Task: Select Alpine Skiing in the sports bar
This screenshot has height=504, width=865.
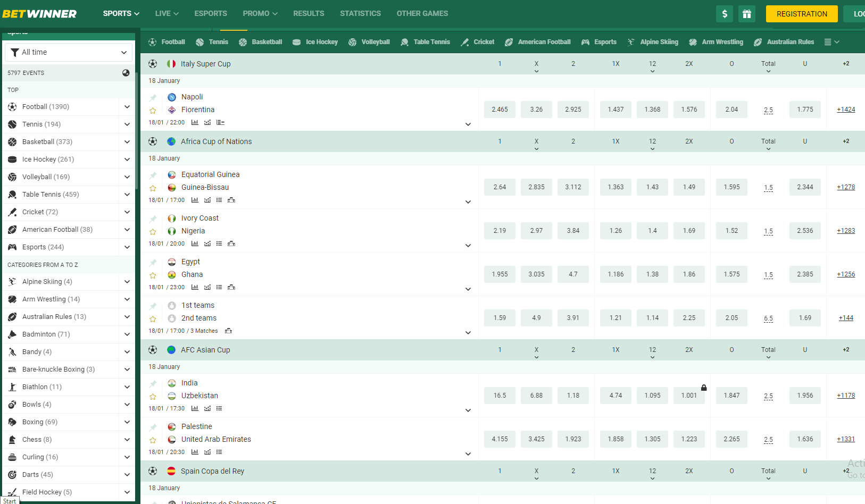Action: [653, 42]
